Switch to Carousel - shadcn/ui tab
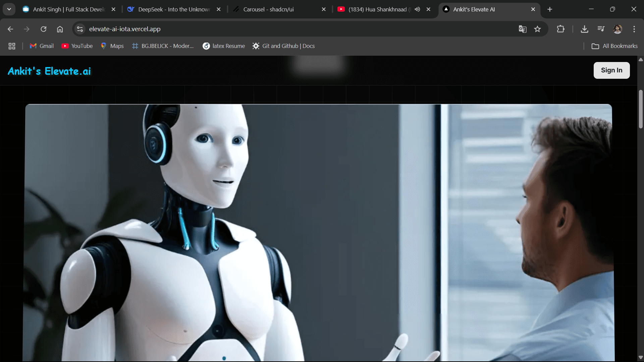This screenshot has width=644, height=362. pyautogui.click(x=268, y=9)
